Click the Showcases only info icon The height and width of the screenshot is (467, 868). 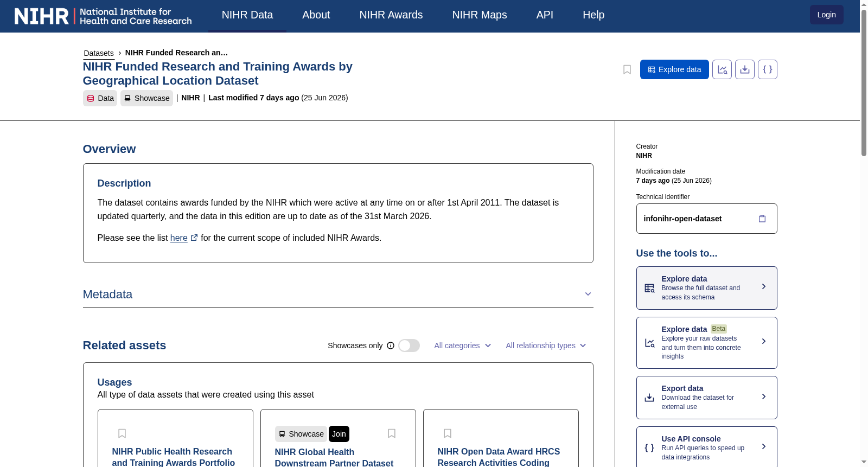tap(391, 346)
